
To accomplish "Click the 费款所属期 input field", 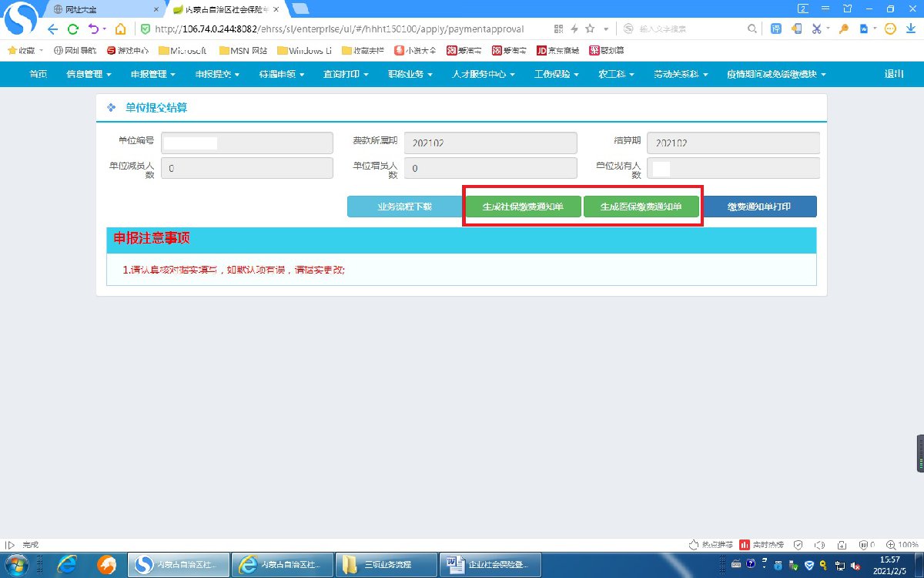I will 490,143.
